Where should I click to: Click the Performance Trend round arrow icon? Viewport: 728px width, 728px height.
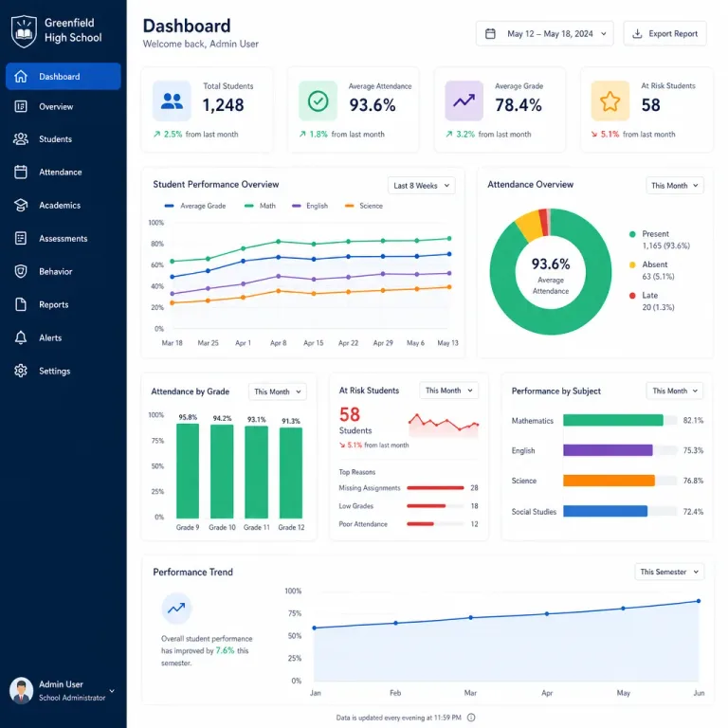176,609
